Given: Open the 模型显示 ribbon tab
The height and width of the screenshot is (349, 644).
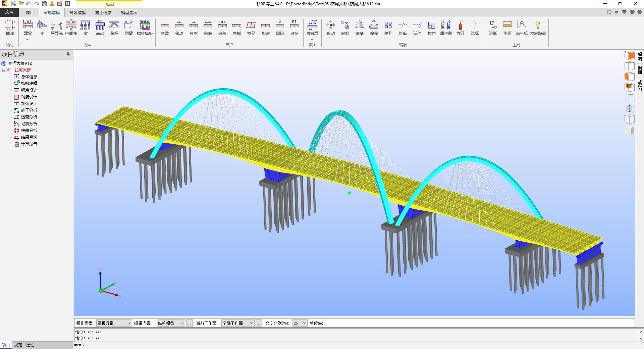Looking at the screenshot, I should click(129, 13).
